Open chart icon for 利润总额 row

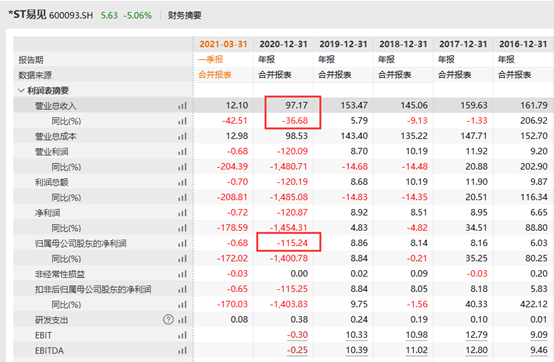[182, 182]
